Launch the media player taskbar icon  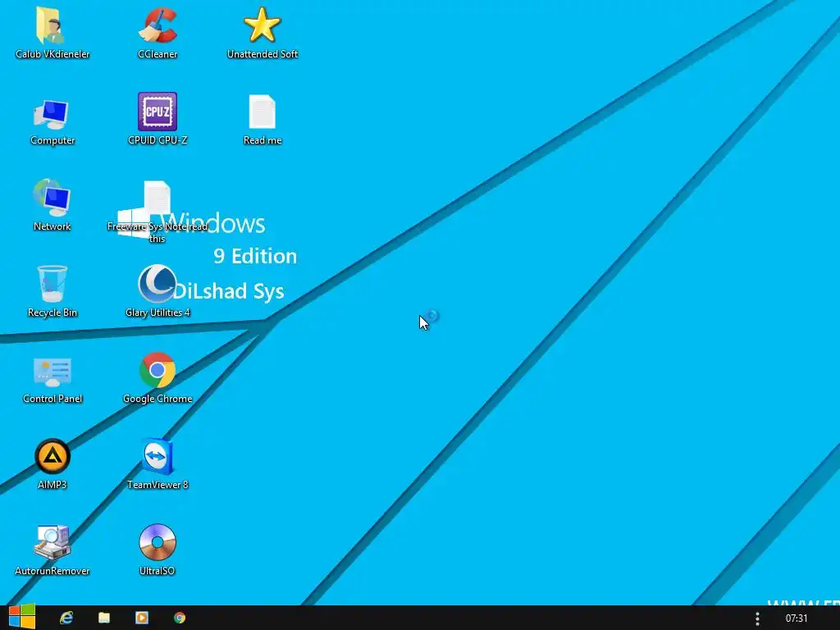pos(141,618)
